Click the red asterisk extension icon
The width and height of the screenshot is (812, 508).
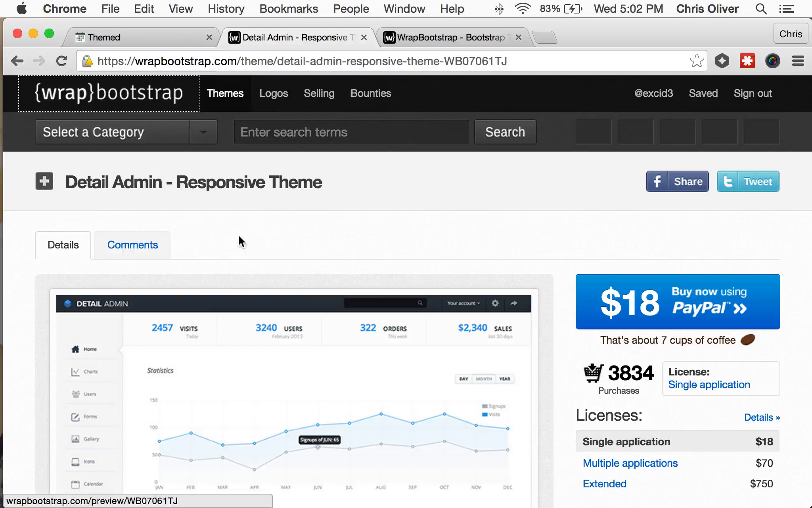click(x=747, y=61)
